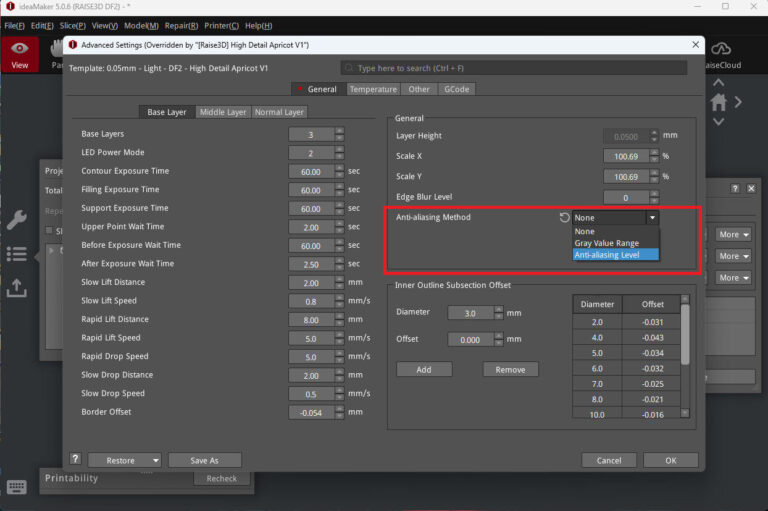Click the View eye icon
Viewport: 768px width, 511px height.
20,49
